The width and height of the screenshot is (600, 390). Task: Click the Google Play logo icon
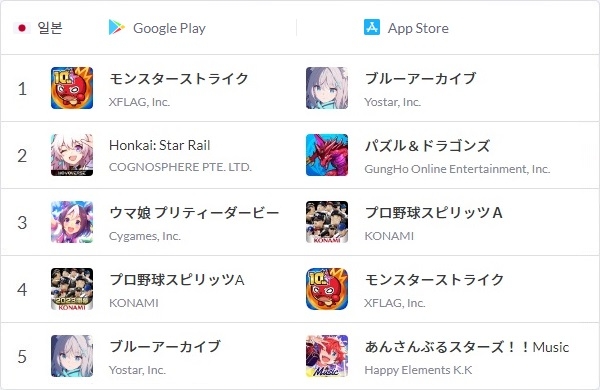[117, 28]
